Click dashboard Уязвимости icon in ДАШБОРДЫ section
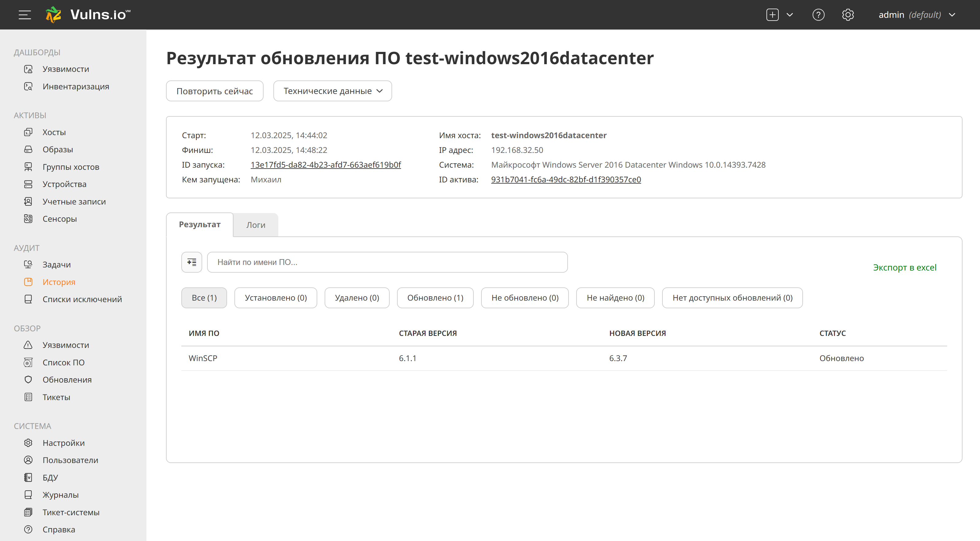 pos(28,69)
